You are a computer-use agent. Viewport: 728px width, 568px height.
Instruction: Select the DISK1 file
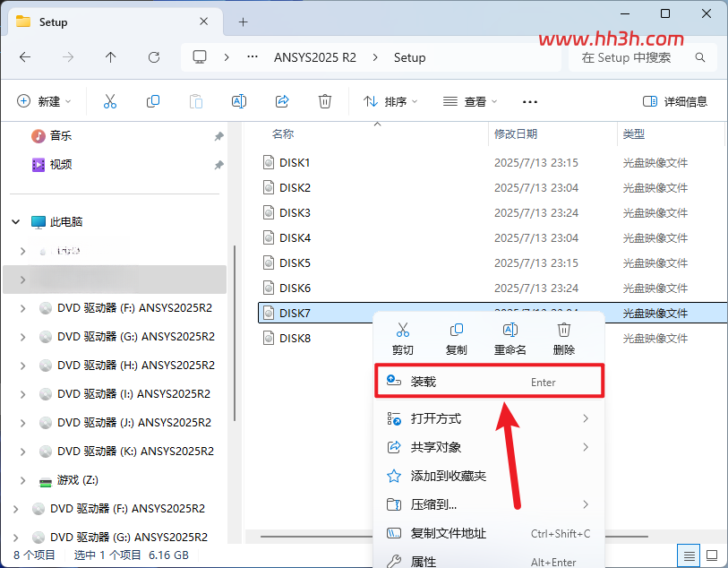[295, 162]
